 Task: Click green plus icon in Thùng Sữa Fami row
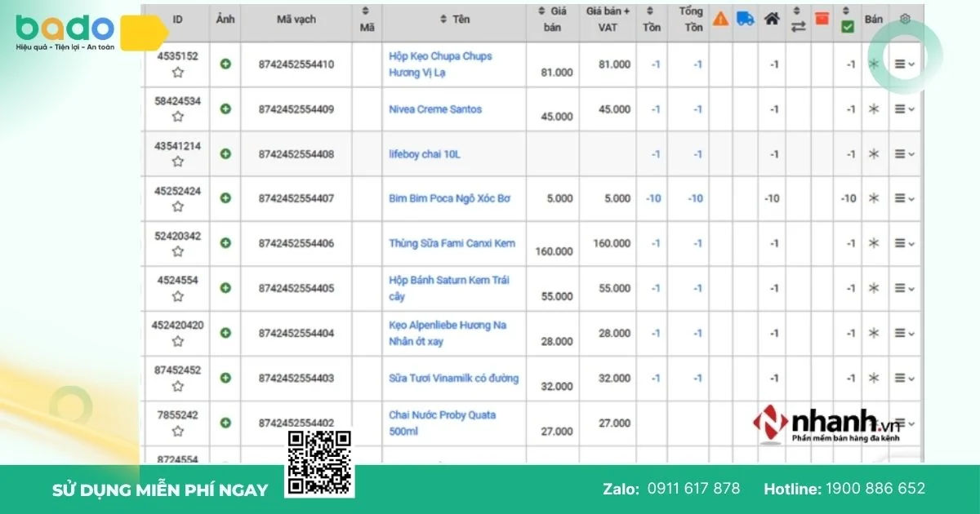[225, 243]
